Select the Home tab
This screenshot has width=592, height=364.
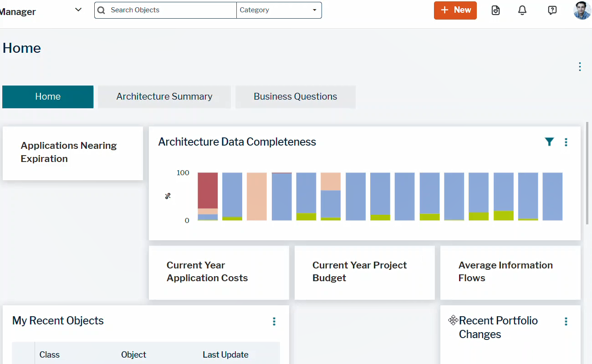[48, 96]
